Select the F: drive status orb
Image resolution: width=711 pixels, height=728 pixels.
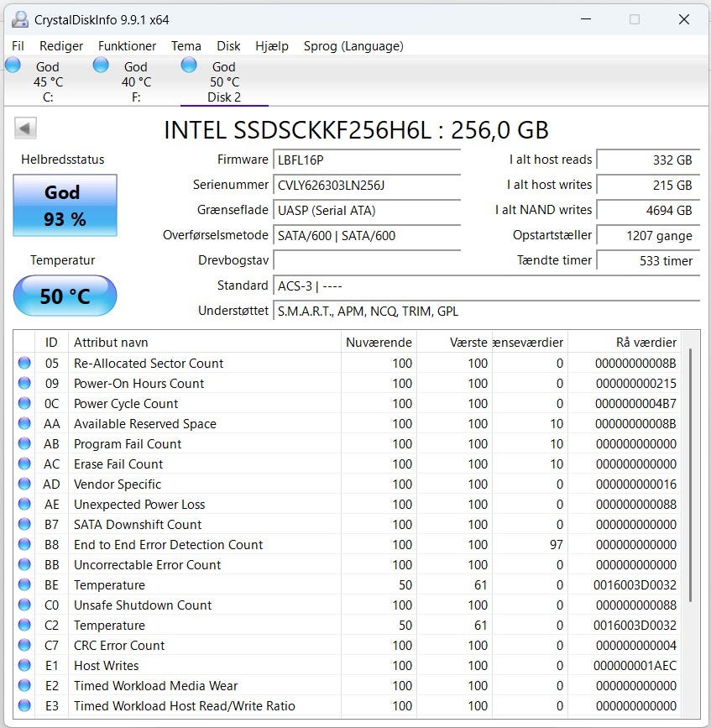pos(101,65)
